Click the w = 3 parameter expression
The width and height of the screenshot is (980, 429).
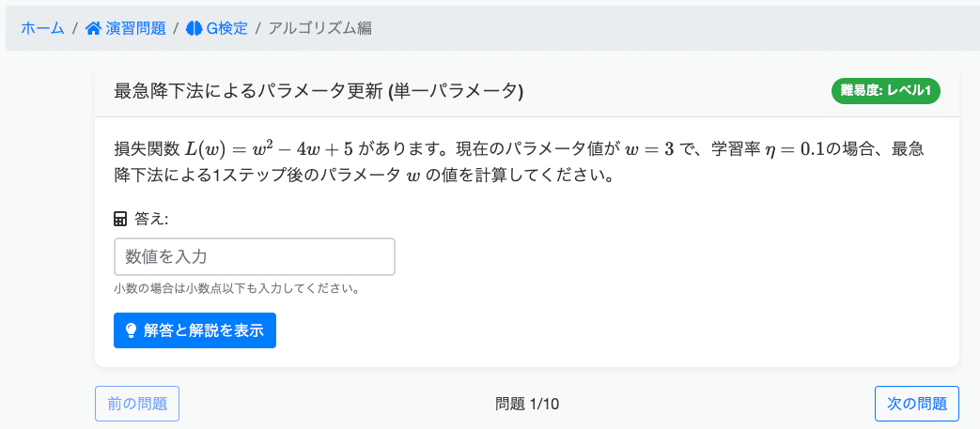click(650, 150)
